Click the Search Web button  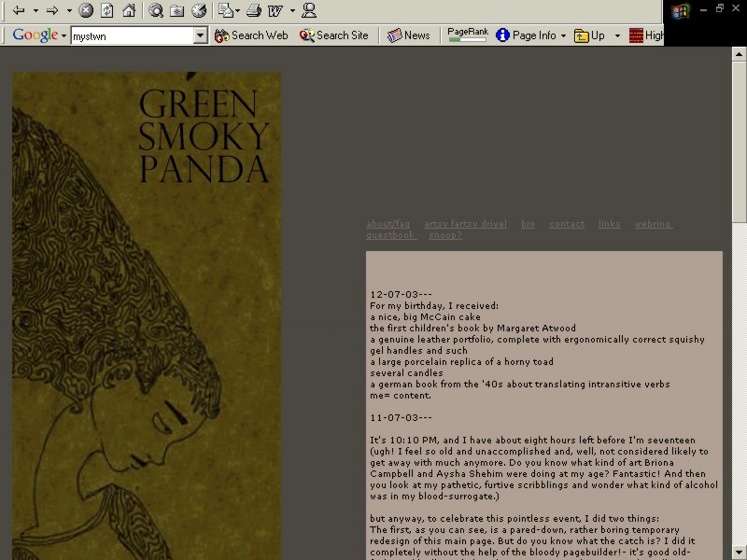[251, 35]
